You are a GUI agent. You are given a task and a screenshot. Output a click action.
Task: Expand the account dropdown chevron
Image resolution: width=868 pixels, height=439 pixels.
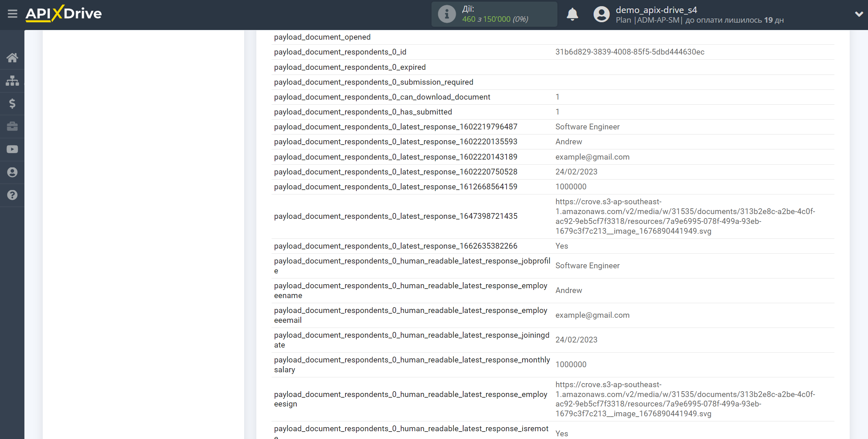(x=859, y=14)
